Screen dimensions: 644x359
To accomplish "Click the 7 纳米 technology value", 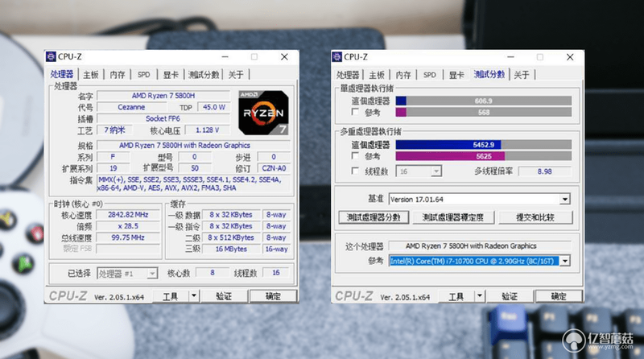I will 114,130.
